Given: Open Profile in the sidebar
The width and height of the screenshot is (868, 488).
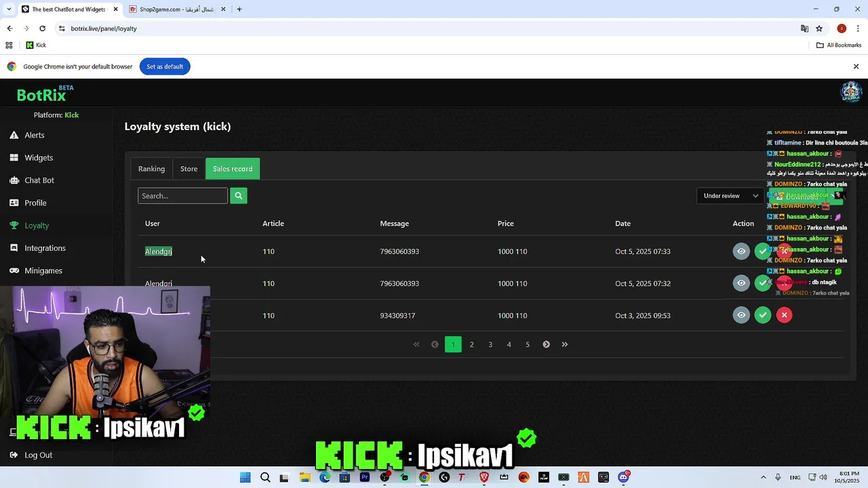Looking at the screenshot, I should tap(35, 203).
